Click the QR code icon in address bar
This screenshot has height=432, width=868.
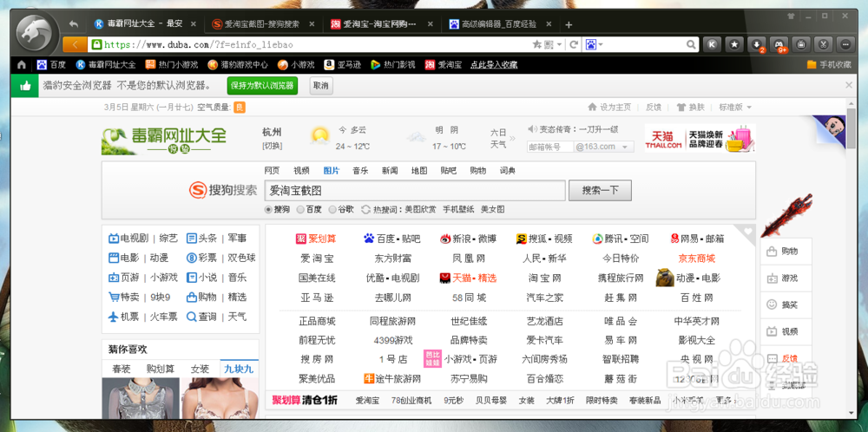[x=549, y=44]
